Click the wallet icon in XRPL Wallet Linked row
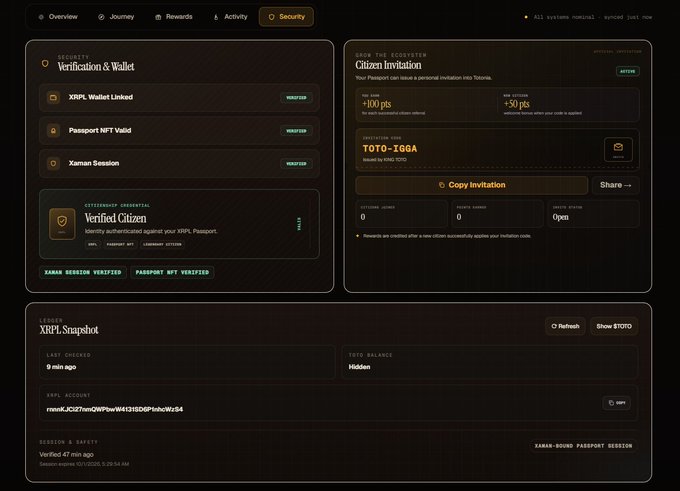The height and width of the screenshot is (491, 680). click(x=53, y=98)
